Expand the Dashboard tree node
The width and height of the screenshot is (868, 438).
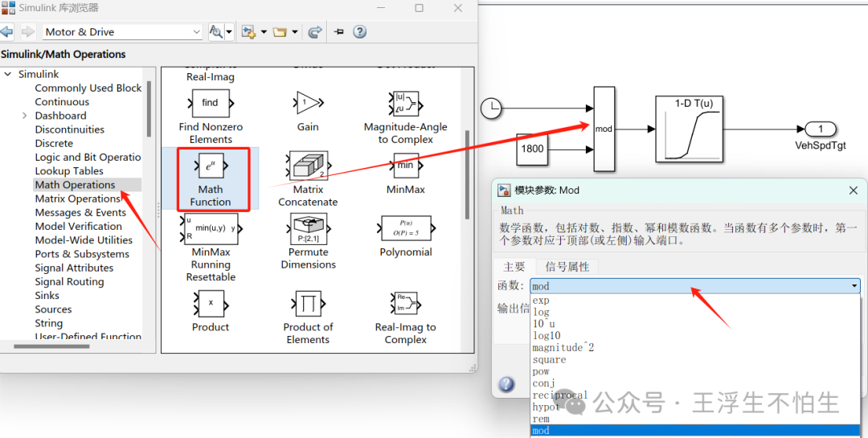point(24,116)
